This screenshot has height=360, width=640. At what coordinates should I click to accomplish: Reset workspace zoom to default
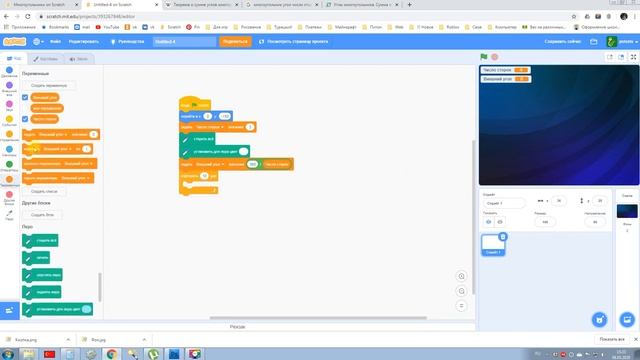pos(461,306)
